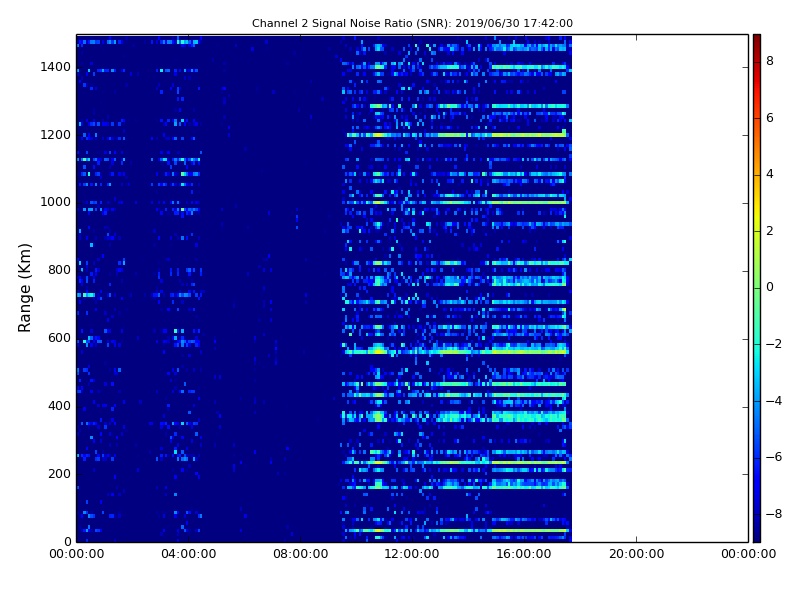
Task: Click the 04:00:00 time axis label
Action: 189,554
